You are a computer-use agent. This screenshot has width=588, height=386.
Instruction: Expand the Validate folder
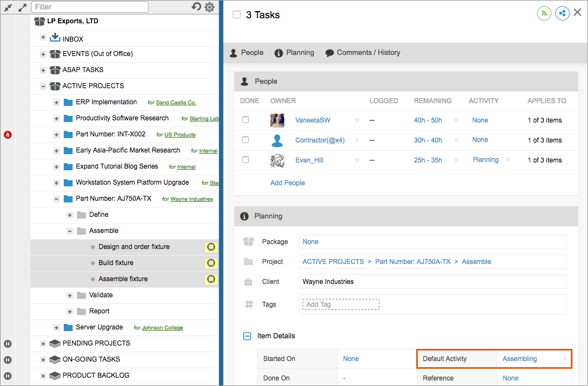pos(70,296)
